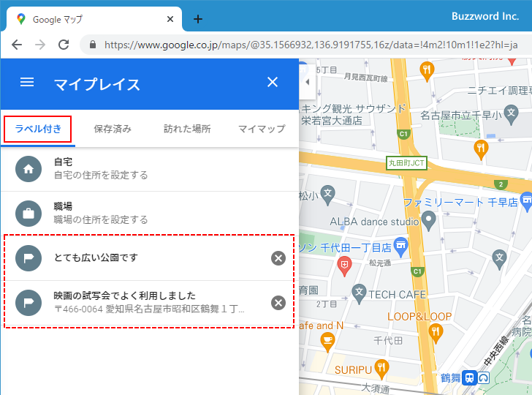Image resolution: width=532 pixels, height=395 pixels.
Task: Open the マイマップ tab
Action: (x=262, y=129)
